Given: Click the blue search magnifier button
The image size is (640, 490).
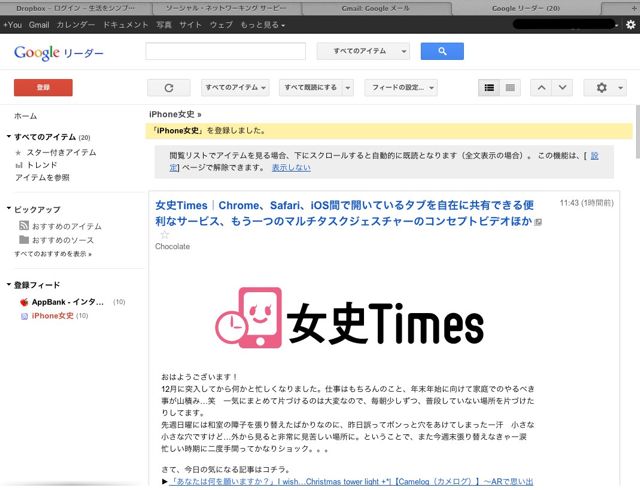Looking at the screenshot, I should (442, 51).
